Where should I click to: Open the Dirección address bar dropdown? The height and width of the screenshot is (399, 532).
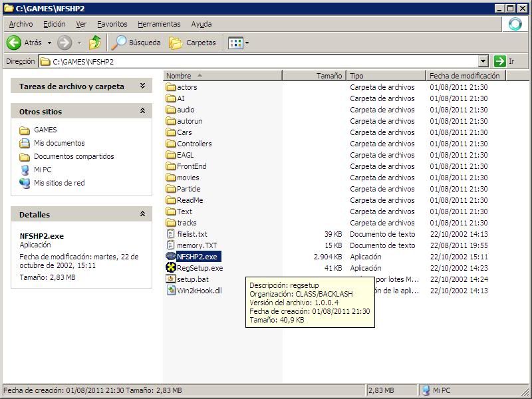pos(483,61)
